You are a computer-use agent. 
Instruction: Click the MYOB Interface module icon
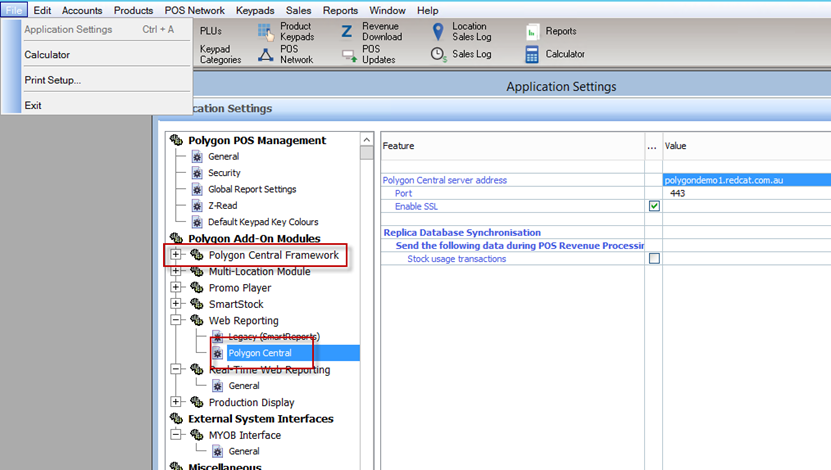(197, 435)
